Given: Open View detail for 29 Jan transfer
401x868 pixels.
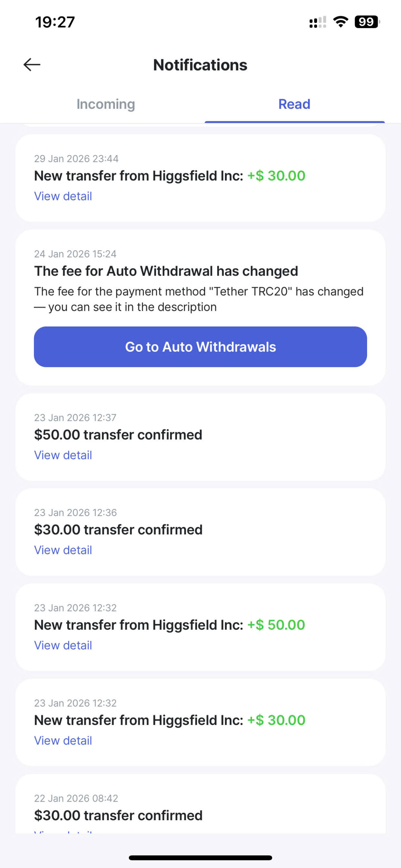Looking at the screenshot, I should tap(63, 196).
